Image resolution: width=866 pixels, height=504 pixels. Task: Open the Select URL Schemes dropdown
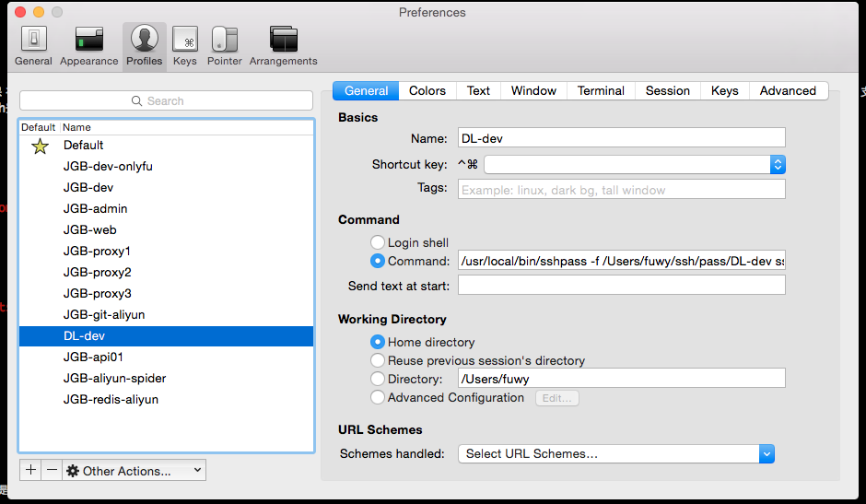click(x=615, y=453)
